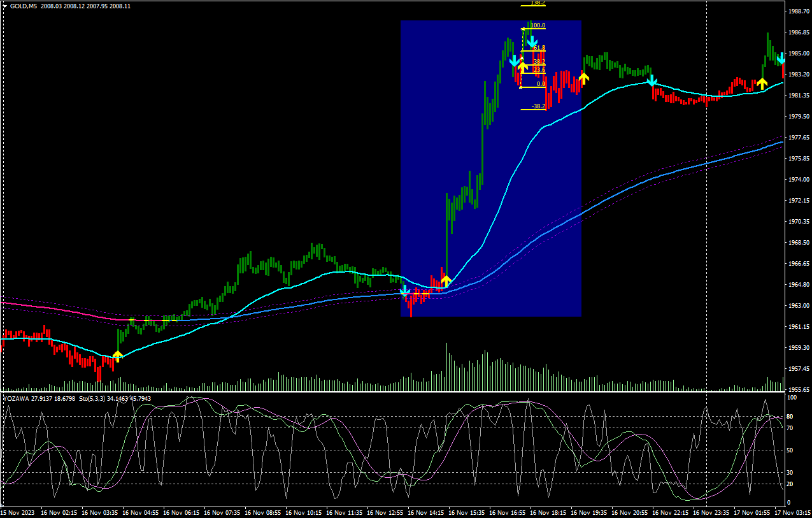Image resolution: width=812 pixels, height=518 pixels.
Task: Select the Fibonacci 61.8 level line
Action: pyautogui.click(x=532, y=51)
